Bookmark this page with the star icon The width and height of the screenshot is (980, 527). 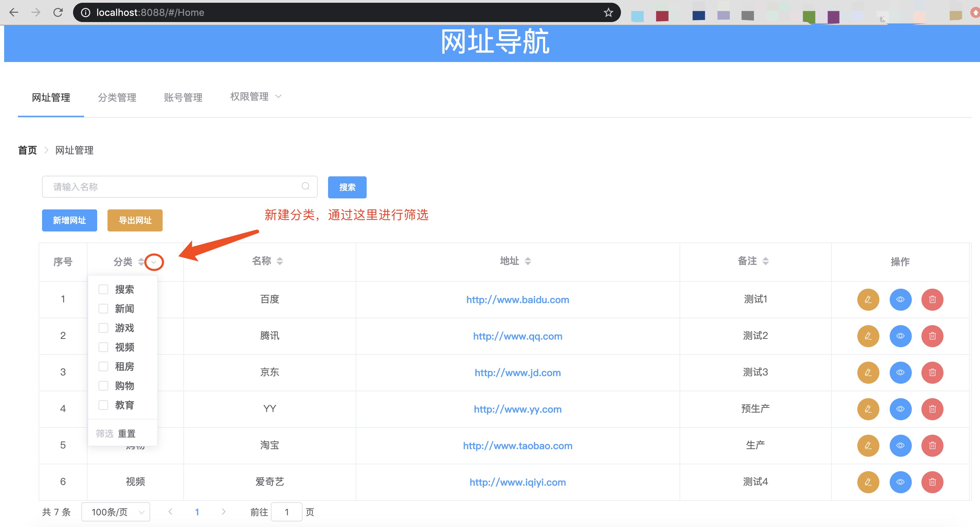pos(608,12)
